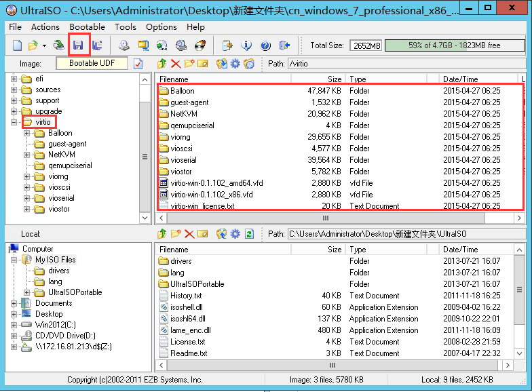Click the Local Path field

coord(407,233)
